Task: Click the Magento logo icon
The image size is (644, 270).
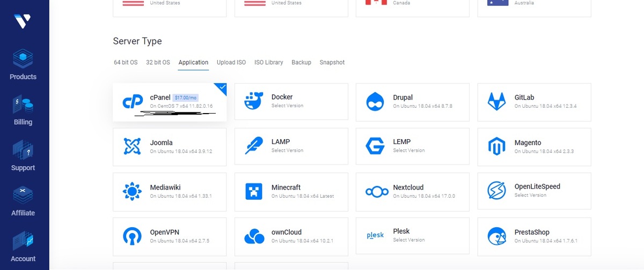Action: pyautogui.click(x=496, y=146)
